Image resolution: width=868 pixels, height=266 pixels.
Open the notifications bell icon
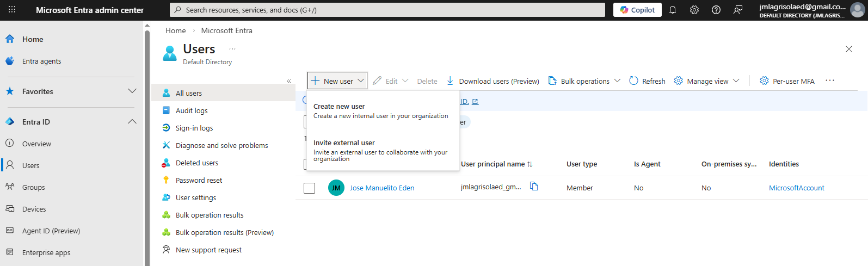(673, 10)
